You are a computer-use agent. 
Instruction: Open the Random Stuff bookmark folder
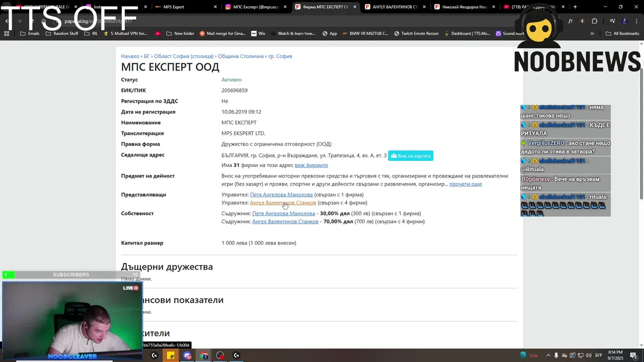62,34
